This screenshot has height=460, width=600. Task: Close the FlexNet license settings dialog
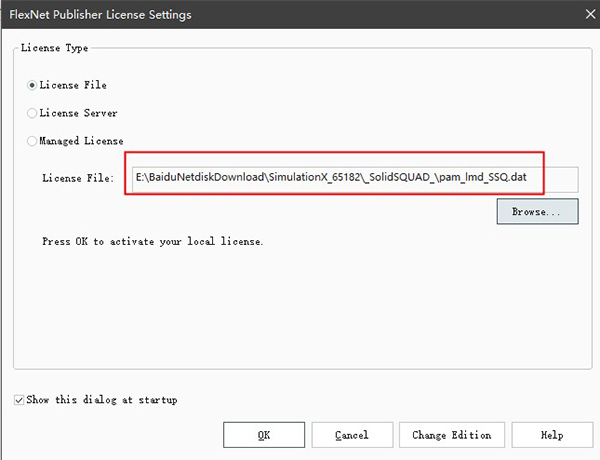[577, 15]
